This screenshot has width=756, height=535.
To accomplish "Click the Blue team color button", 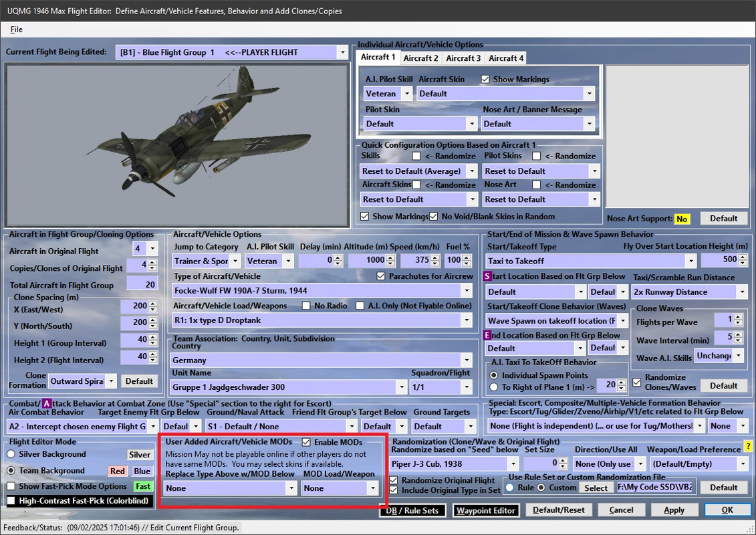I will tap(142, 471).
